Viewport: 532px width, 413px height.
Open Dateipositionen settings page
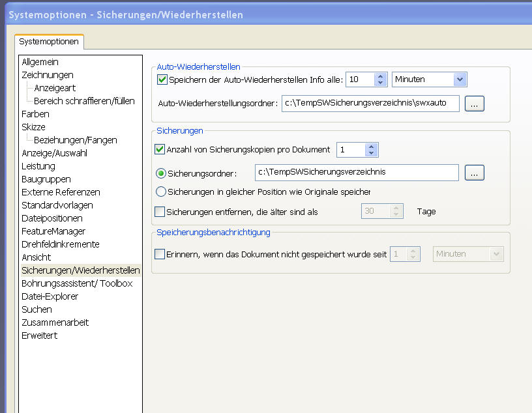pos(52,218)
